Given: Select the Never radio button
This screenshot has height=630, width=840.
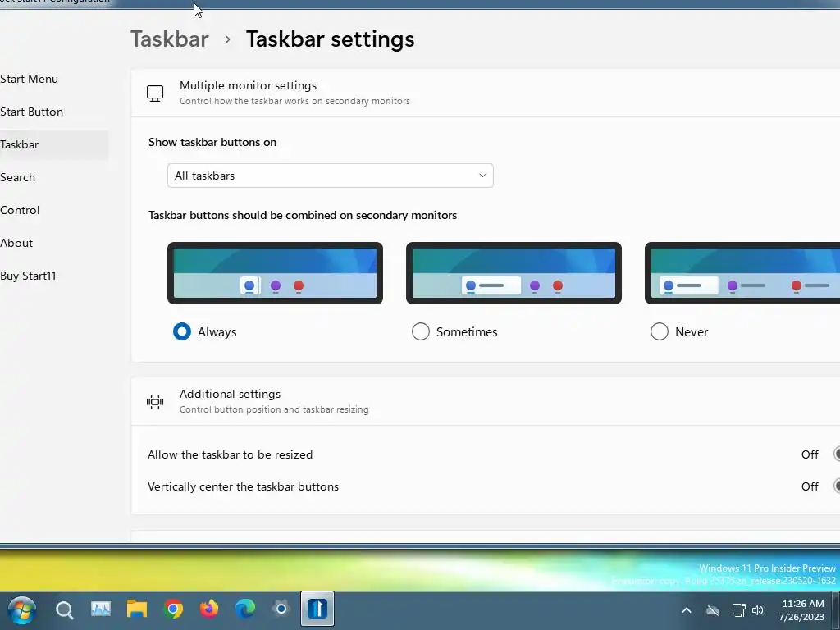Looking at the screenshot, I should coord(659,331).
